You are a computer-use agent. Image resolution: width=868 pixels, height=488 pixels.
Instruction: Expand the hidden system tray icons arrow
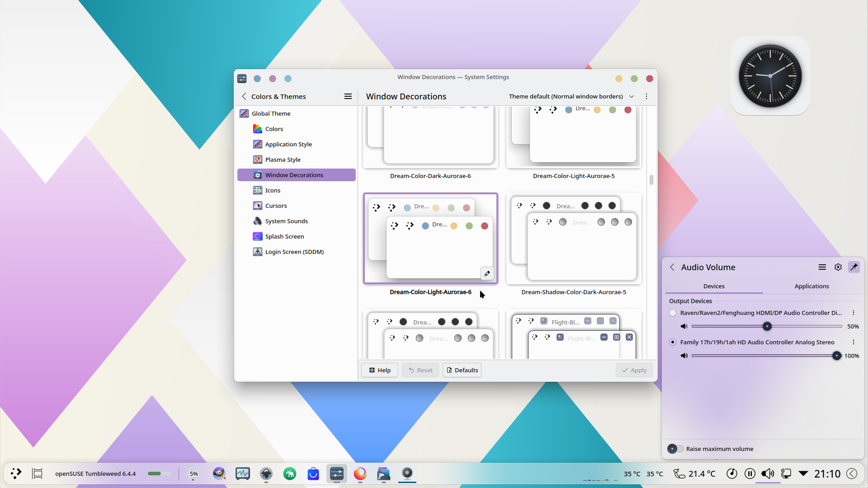click(803, 474)
